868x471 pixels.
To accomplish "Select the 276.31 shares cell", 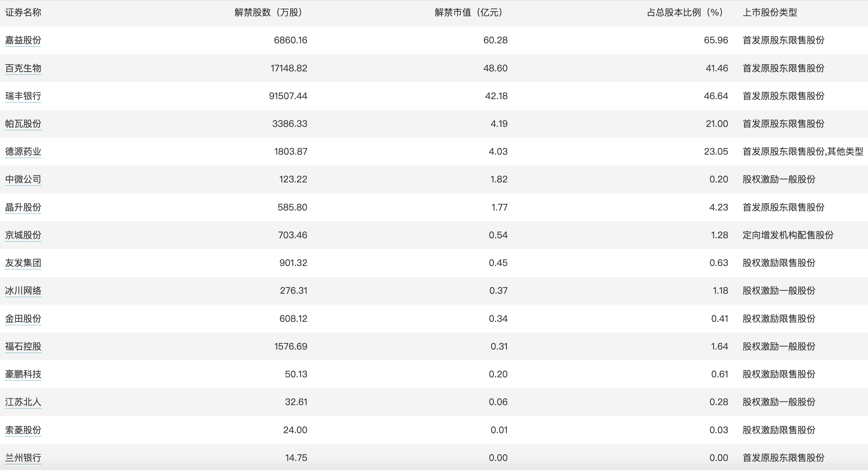I will 293,291.
